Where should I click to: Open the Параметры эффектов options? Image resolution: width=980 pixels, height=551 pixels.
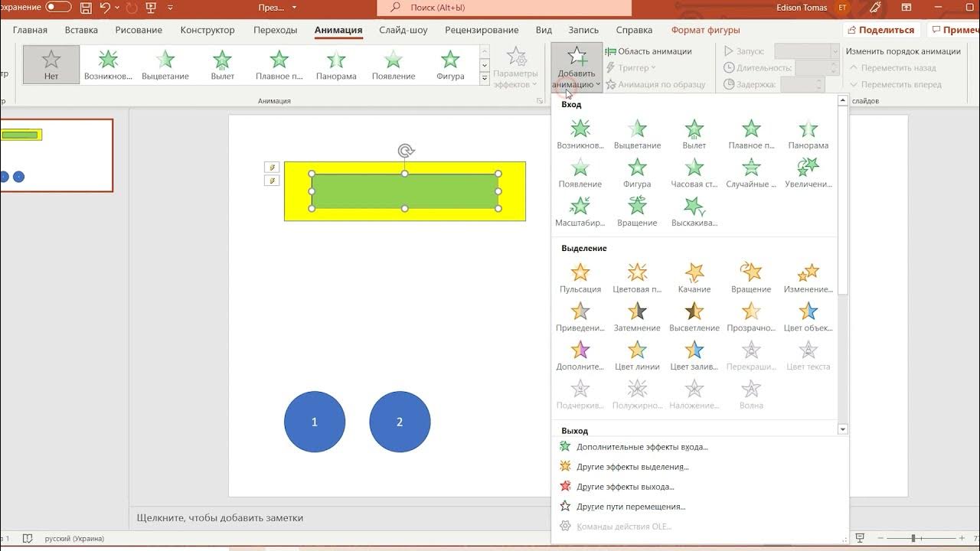(516, 67)
